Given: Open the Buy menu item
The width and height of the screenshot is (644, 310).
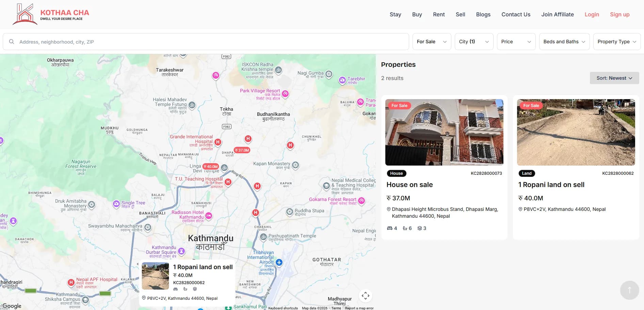Looking at the screenshot, I should [x=417, y=14].
